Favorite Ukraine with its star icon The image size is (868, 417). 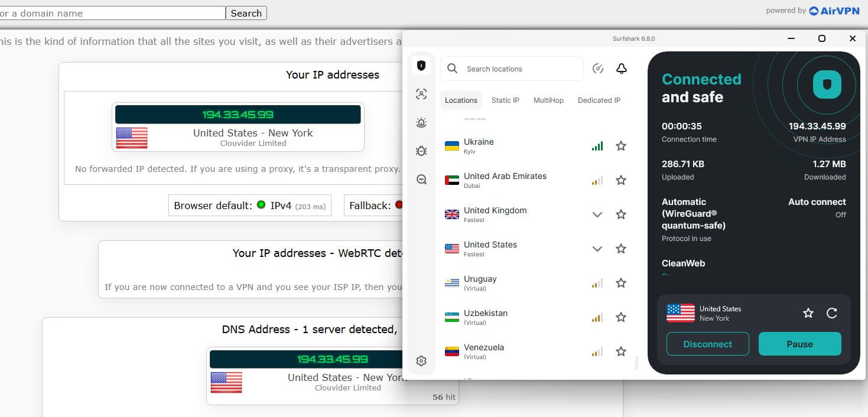click(621, 146)
